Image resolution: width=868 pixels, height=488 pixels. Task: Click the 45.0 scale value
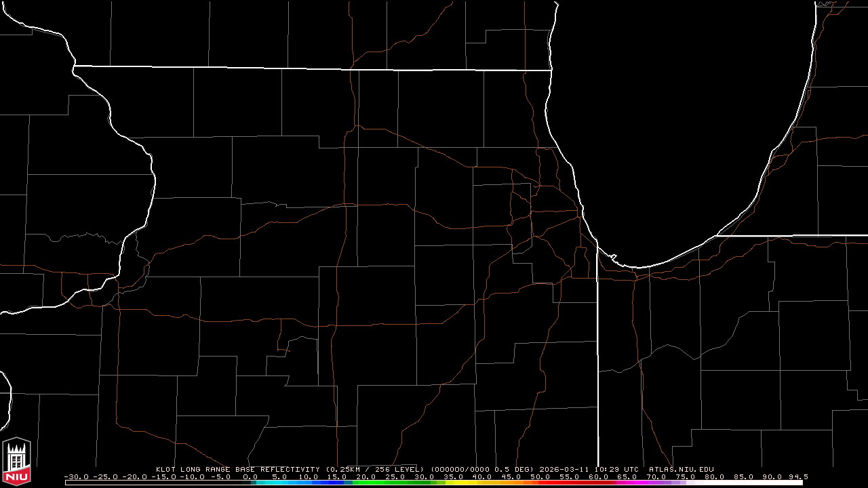[511, 476]
